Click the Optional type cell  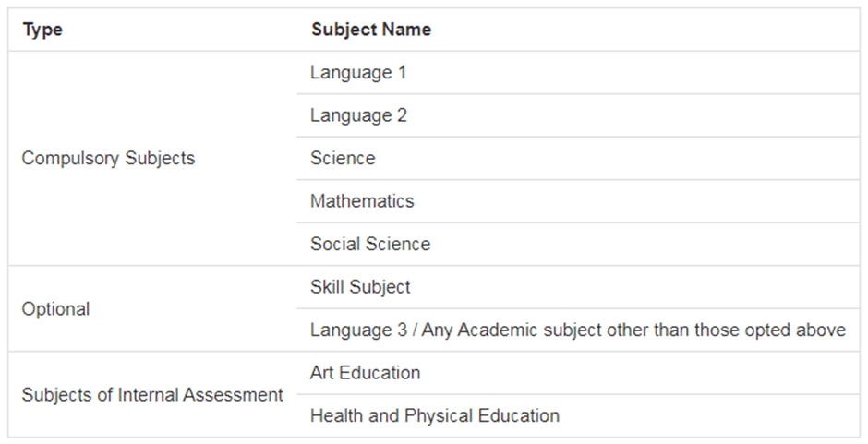coord(152,308)
